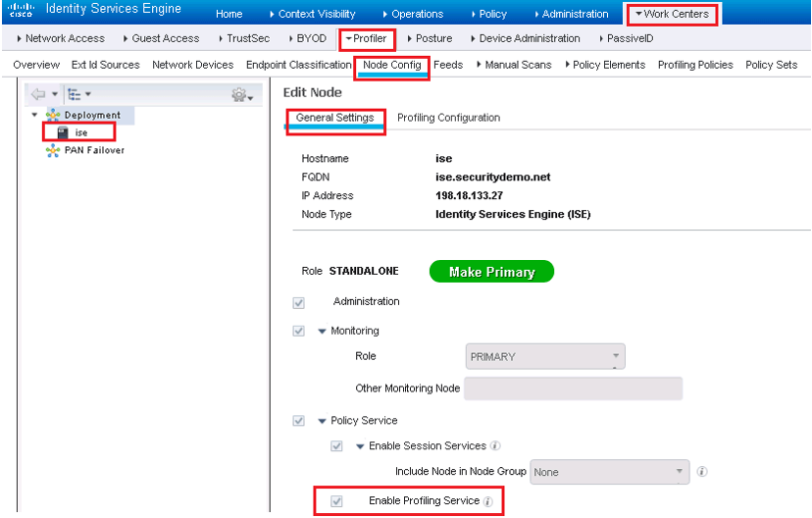
Task: Open the BYOD submenu
Action: point(308,39)
